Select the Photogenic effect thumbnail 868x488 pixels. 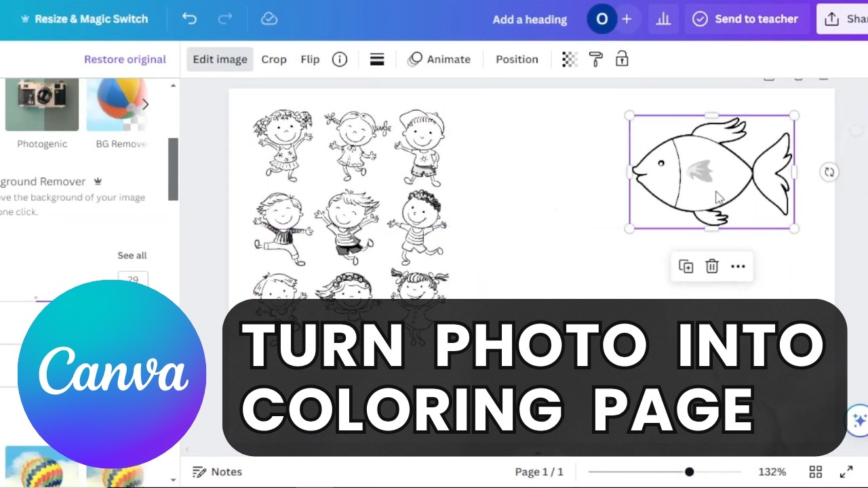[x=42, y=105]
